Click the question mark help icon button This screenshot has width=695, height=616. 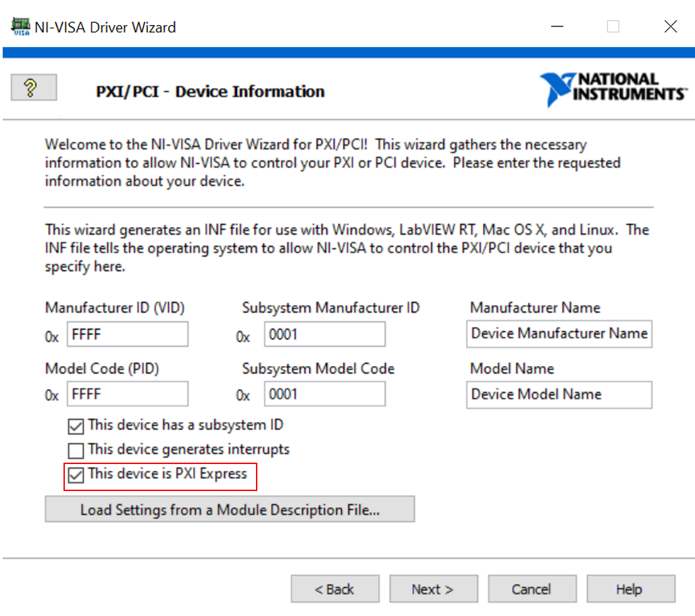34,87
